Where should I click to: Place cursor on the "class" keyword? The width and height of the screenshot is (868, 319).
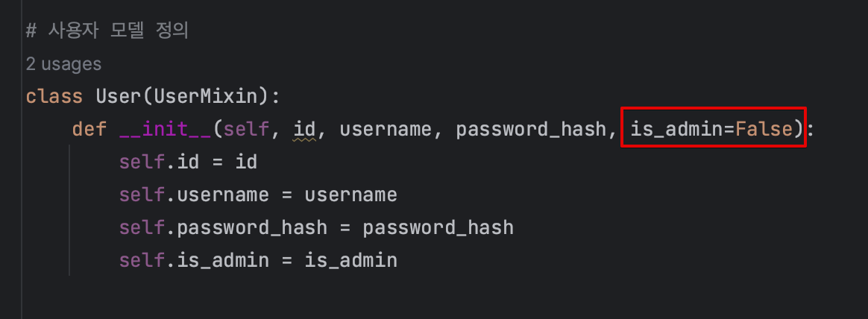tap(54, 97)
